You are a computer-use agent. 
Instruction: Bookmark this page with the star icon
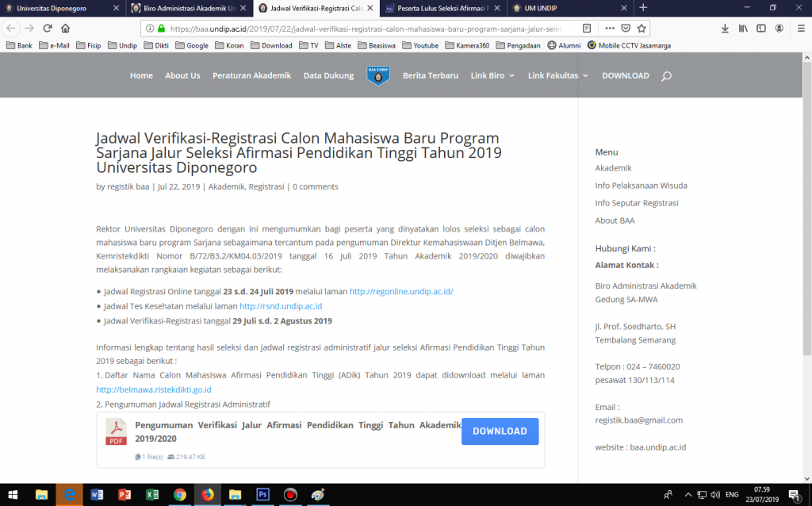pyautogui.click(x=642, y=28)
